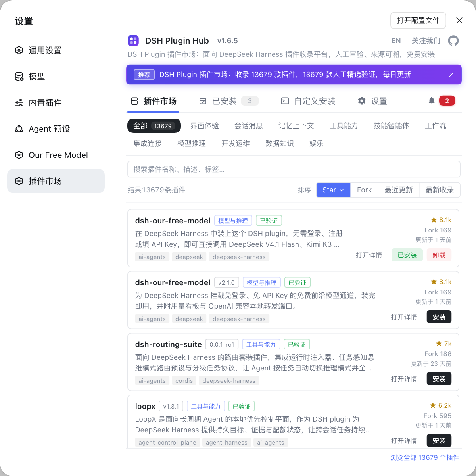The width and height of the screenshot is (476, 476).
Task: Install dsh-our-free-model v2.1.0
Action: 439,317
